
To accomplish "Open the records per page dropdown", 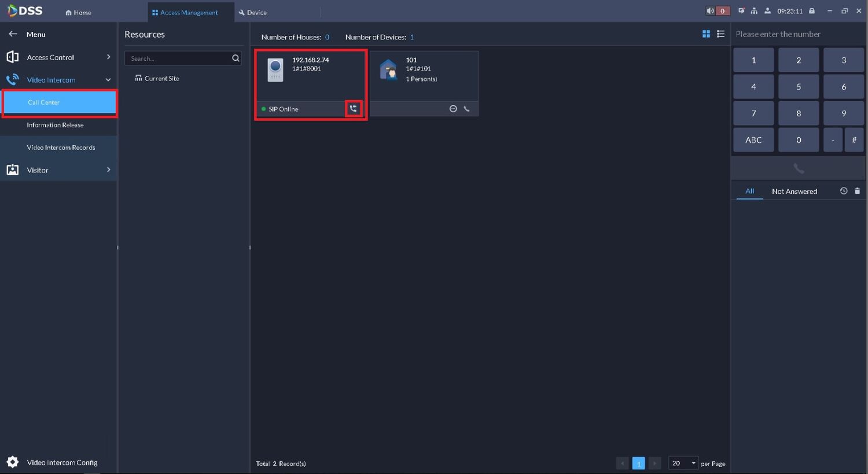I will coord(683,463).
